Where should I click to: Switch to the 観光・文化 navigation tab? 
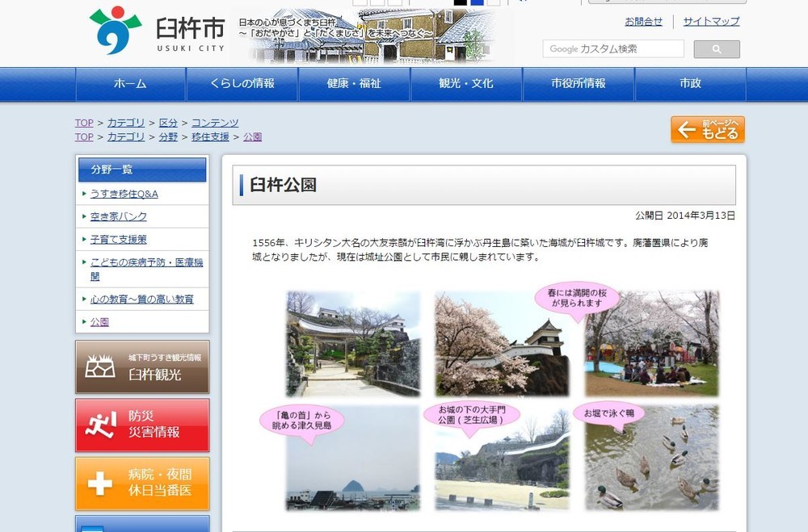466,83
